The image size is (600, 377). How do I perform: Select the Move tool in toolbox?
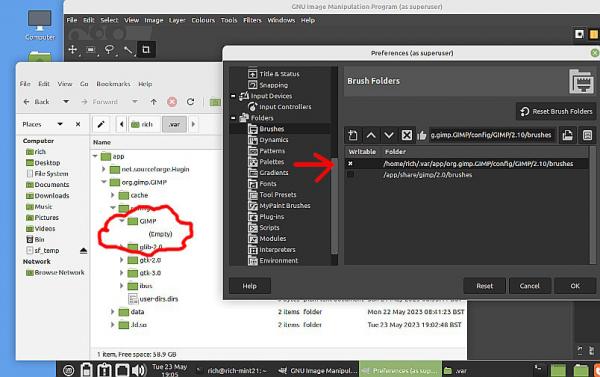[x=72, y=49]
